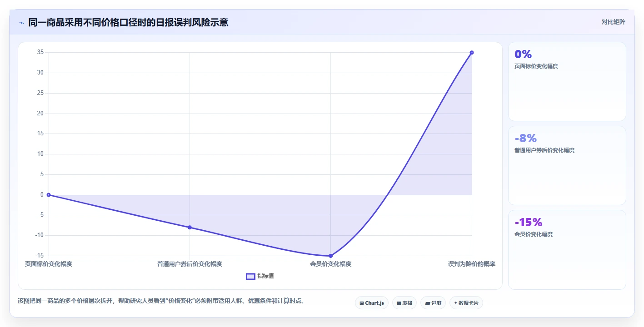Click the 会员价变化幅度 card caption
644x327 pixels.
(534, 234)
